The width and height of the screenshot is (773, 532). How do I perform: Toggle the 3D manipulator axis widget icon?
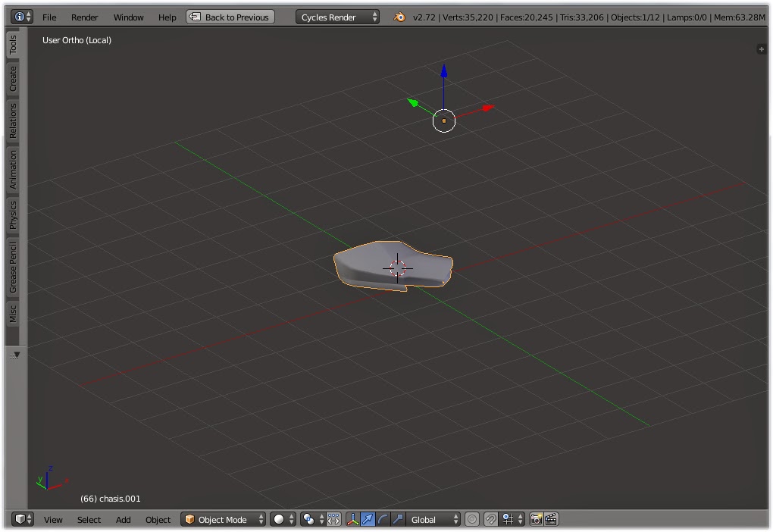[353, 519]
